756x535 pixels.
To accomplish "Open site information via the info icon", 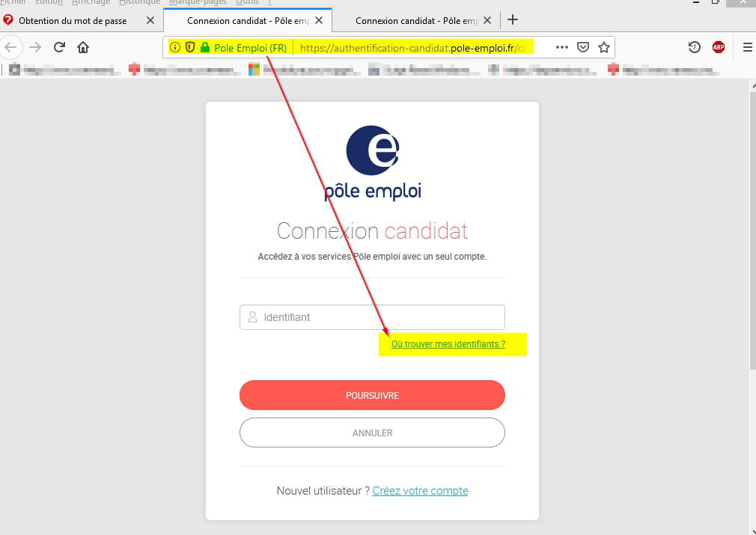I will pyautogui.click(x=175, y=47).
